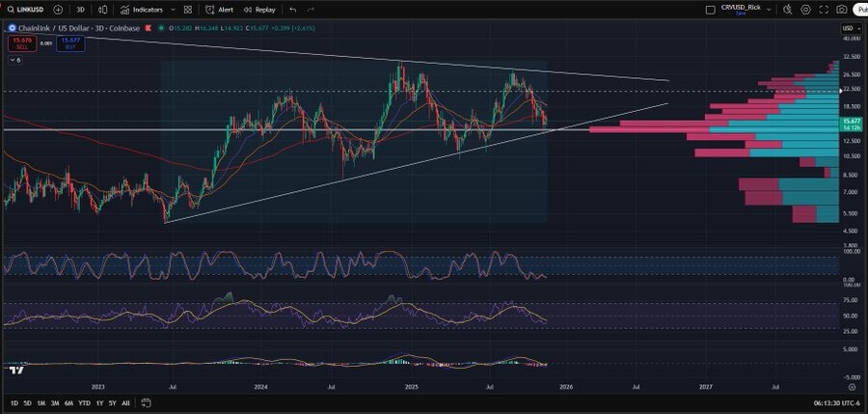Click the add symbol plus icon
The image size is (868, 414).
58,9
